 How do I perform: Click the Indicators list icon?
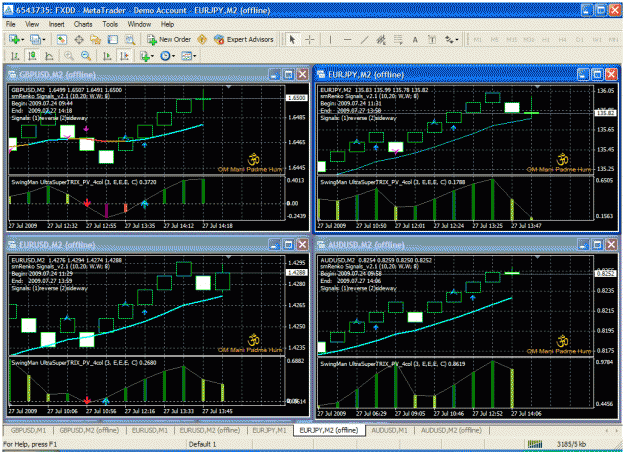point(145,56)
